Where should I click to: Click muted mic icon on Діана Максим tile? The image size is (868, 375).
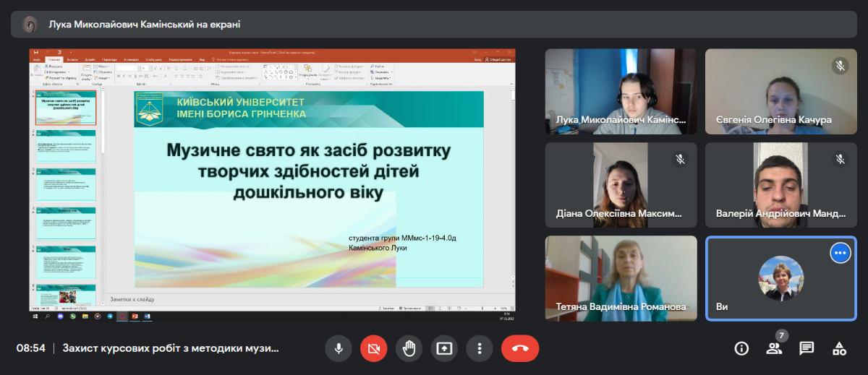[680, 159]
